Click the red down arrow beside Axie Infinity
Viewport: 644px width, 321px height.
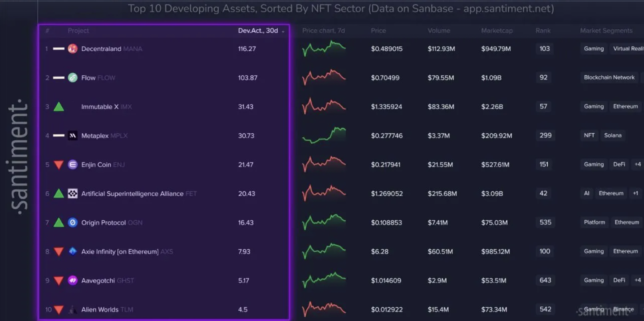59,252
